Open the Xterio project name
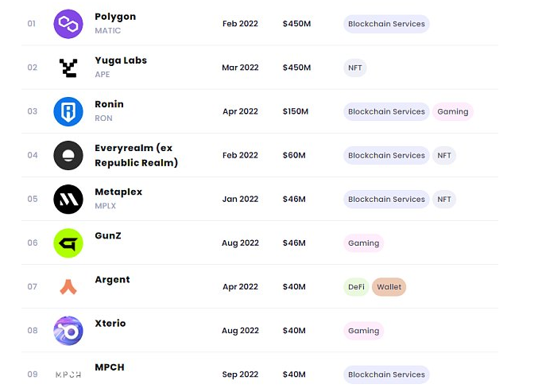 point(110,324)
